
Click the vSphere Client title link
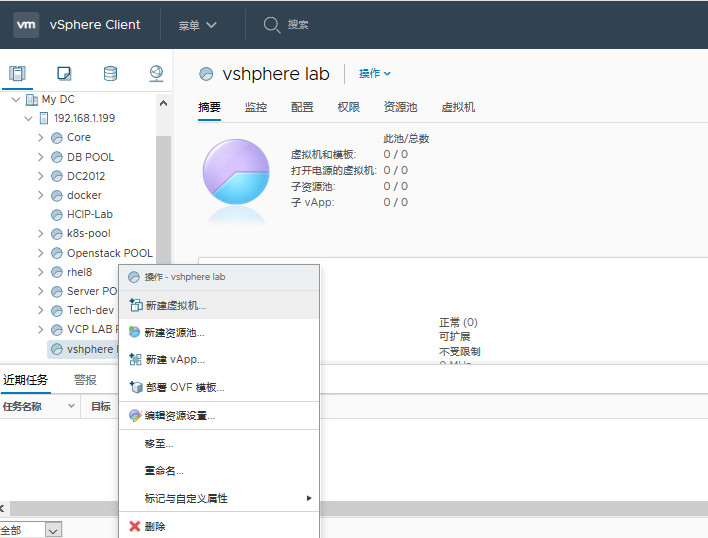pyautogui.click(x=95, y=25)
